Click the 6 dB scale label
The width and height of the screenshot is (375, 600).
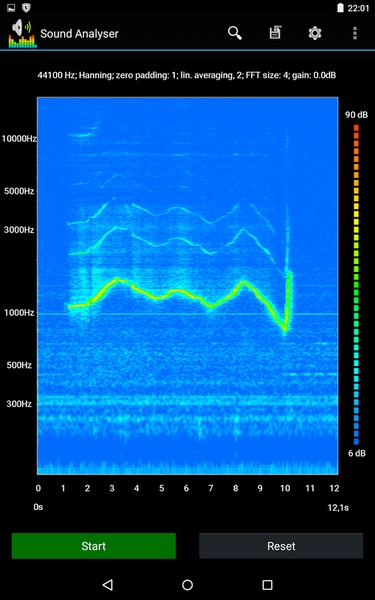tap(357, 453)
